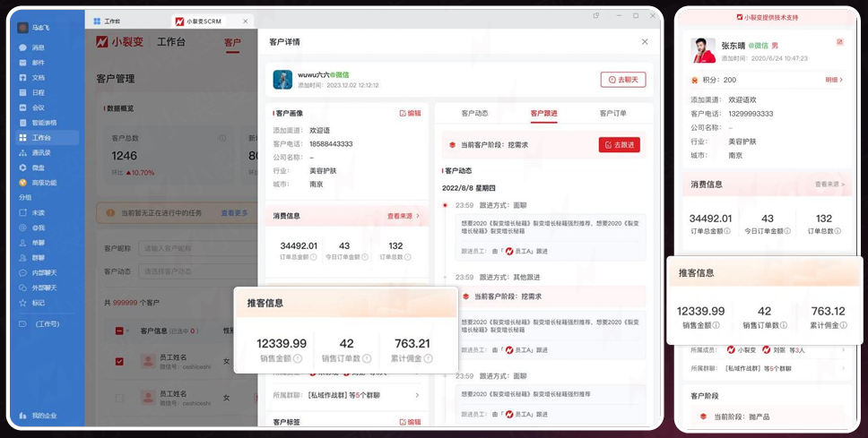Screen dimensions: 868x438
Task: Open 微盘 in the sidebar
Action: coord(38,167)
